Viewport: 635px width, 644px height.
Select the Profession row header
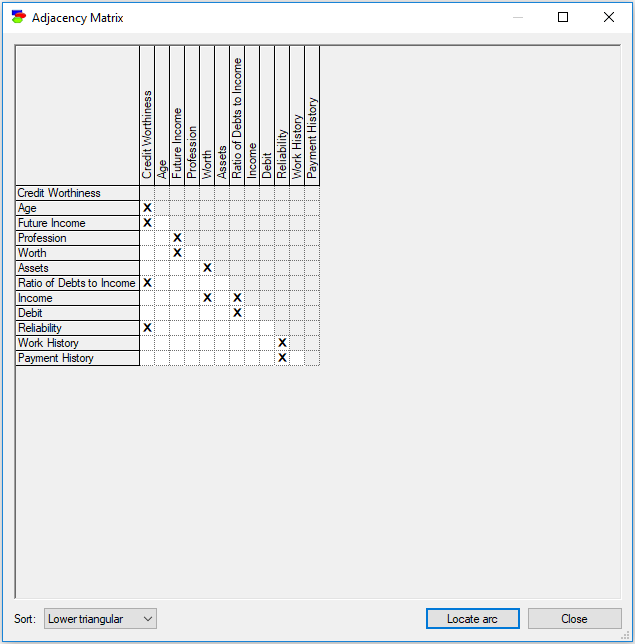click(78, 238)
